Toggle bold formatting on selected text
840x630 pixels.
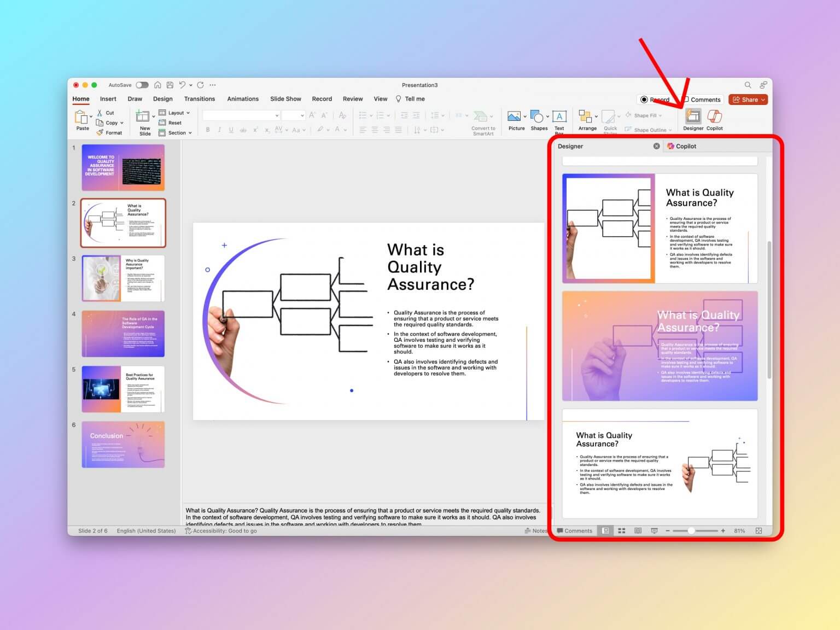208,130
